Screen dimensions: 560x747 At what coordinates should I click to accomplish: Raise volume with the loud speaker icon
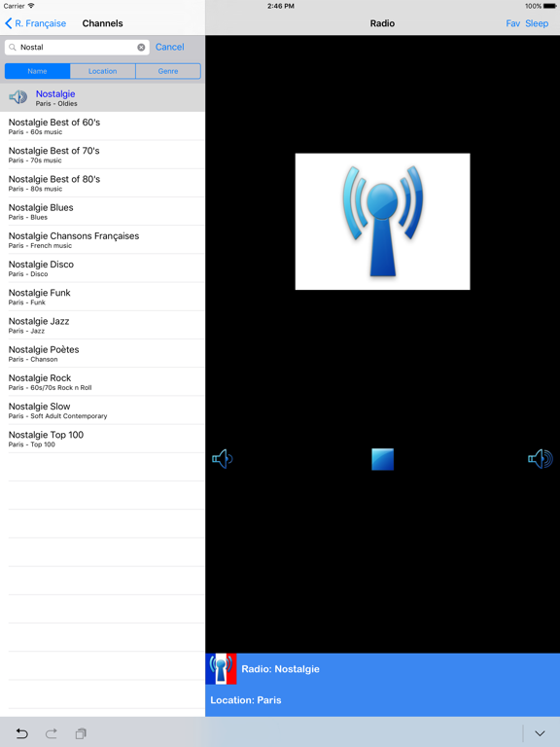pos(541,459)
